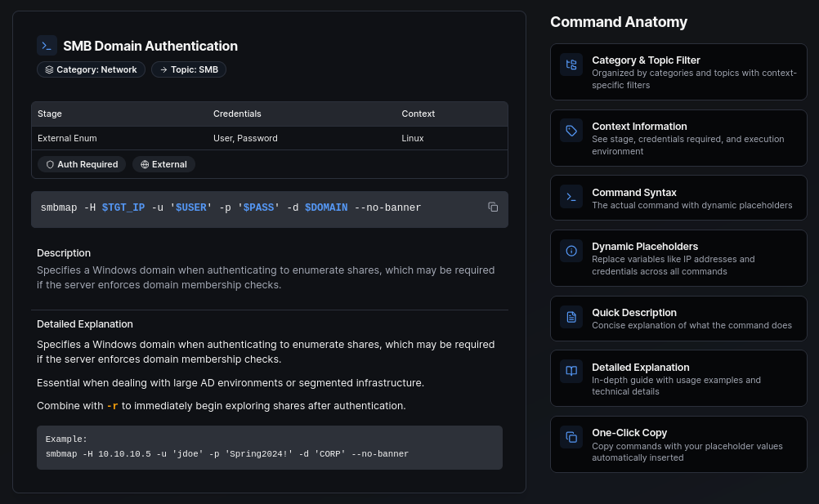Click the example smbmap command line
819x504 pixels.
227,454
